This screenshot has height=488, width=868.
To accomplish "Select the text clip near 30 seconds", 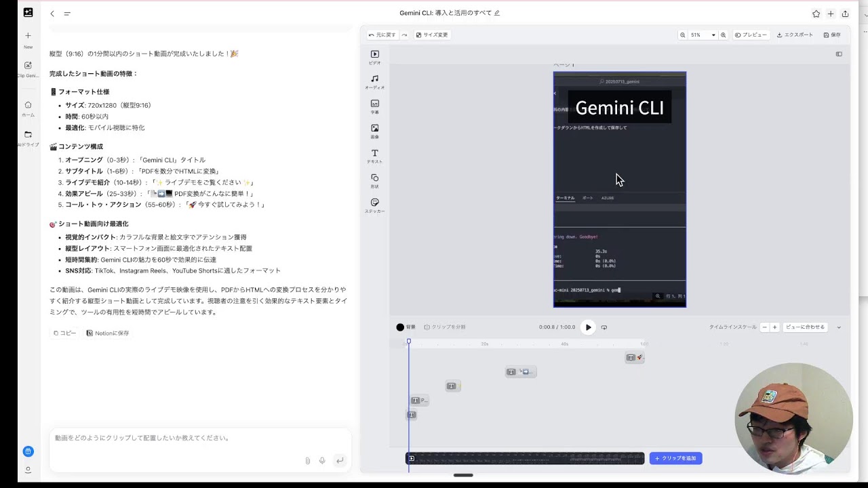I will [521, 371].
